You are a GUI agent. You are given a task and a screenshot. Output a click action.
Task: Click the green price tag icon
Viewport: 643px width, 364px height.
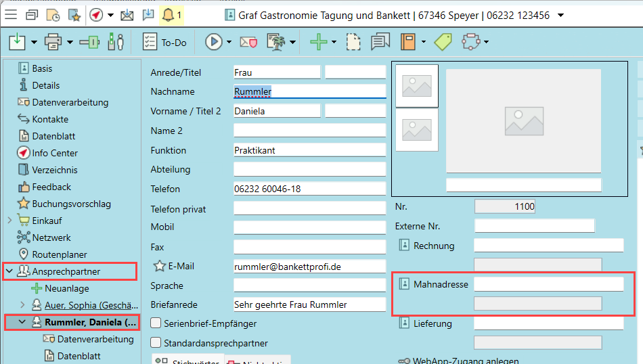click(443, 43)
